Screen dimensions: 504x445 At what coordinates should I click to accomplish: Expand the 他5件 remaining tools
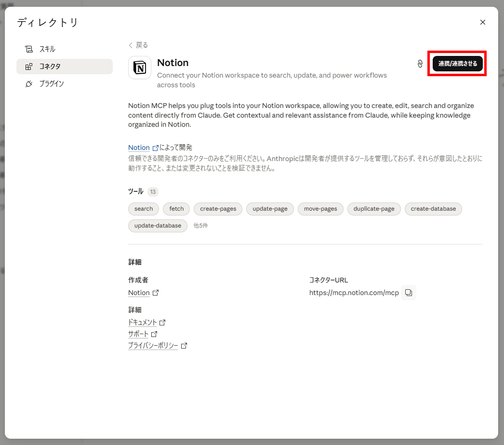200,226
